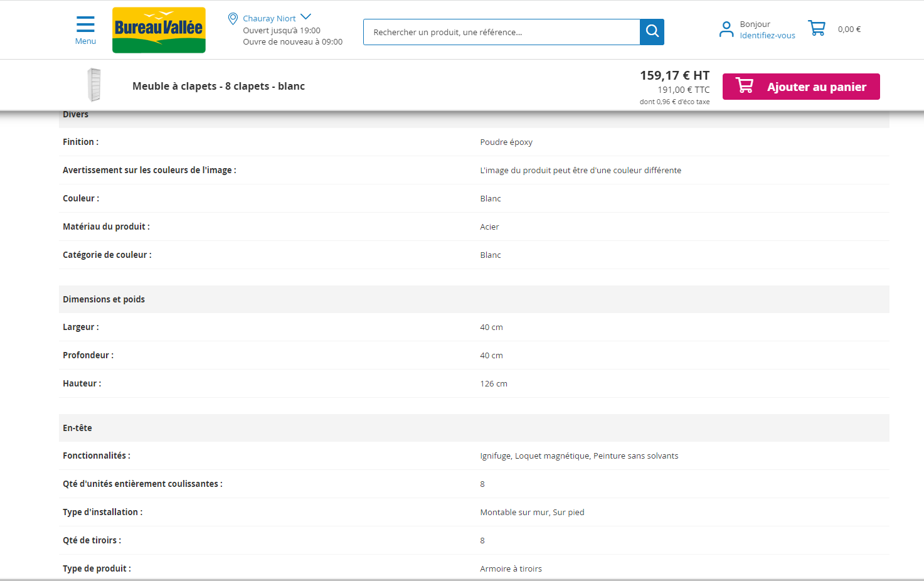Viewport: 924px width, 581px height.
Task: Click the Bureau Vallée logo
Action: coord(159,30)
